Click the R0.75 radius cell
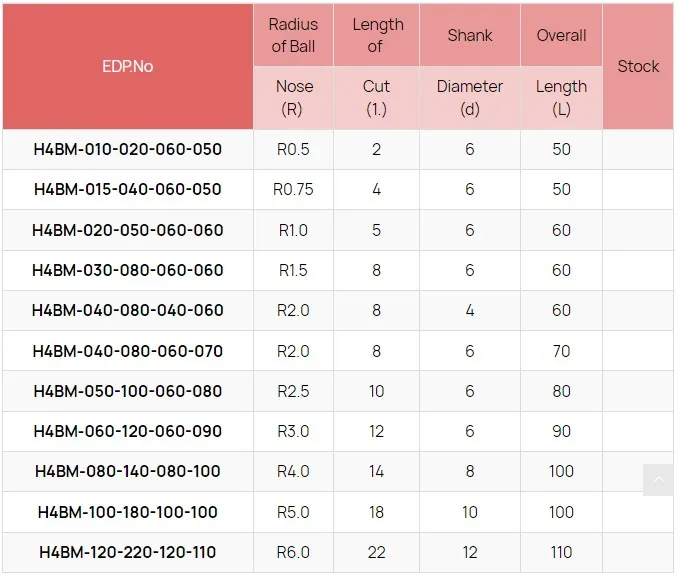 [x=294, y=190]
